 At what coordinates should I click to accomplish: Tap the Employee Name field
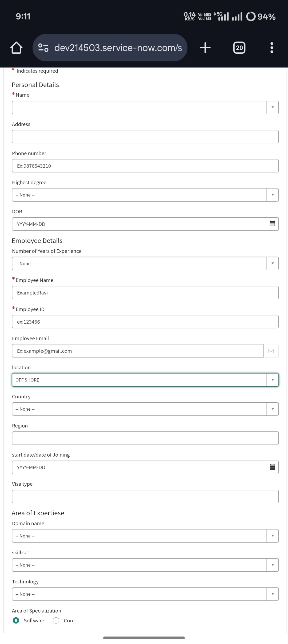click(x=145, y=293)
